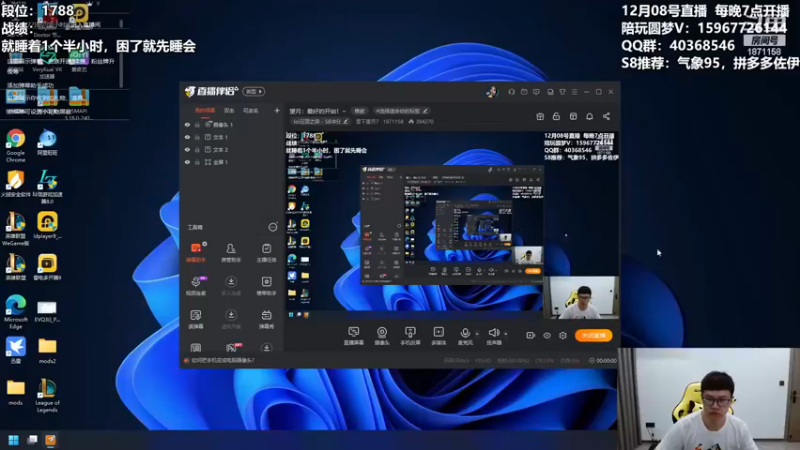This screenshot has height=450, width=800.
Task: Open the 房管助手 tool icon
Action: coord(231,253)
